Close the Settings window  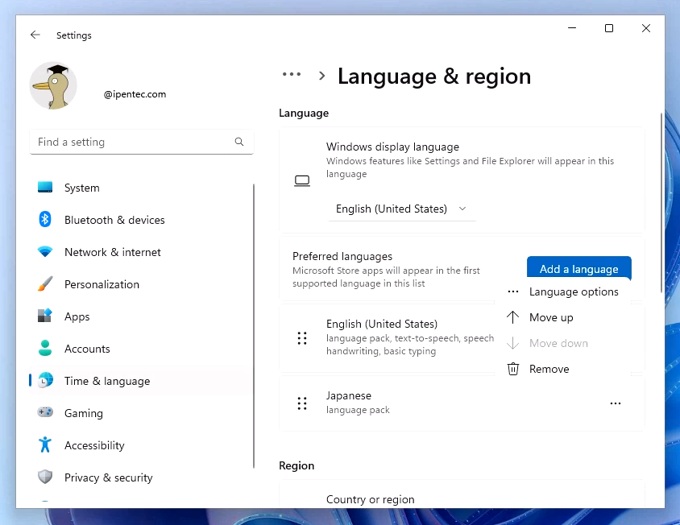(x=646, y=28)
